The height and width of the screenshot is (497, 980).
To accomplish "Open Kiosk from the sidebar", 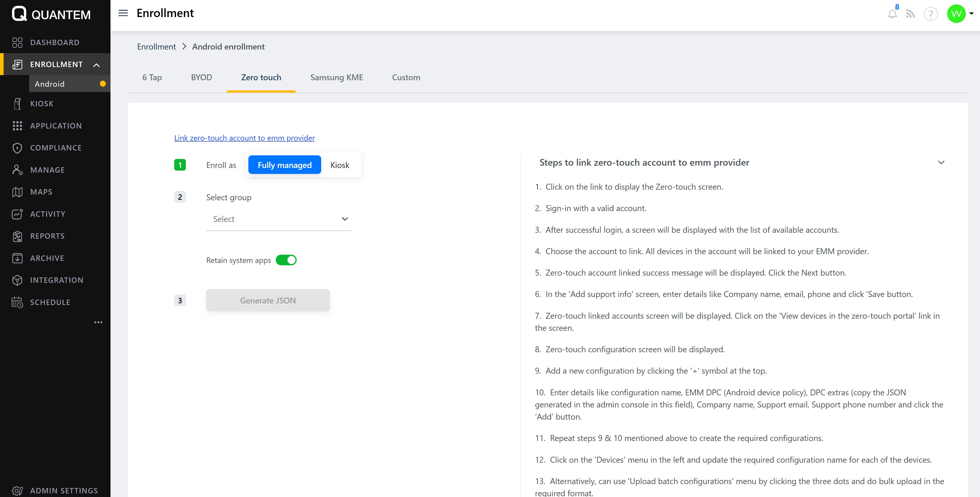I will tap(42, 104).
